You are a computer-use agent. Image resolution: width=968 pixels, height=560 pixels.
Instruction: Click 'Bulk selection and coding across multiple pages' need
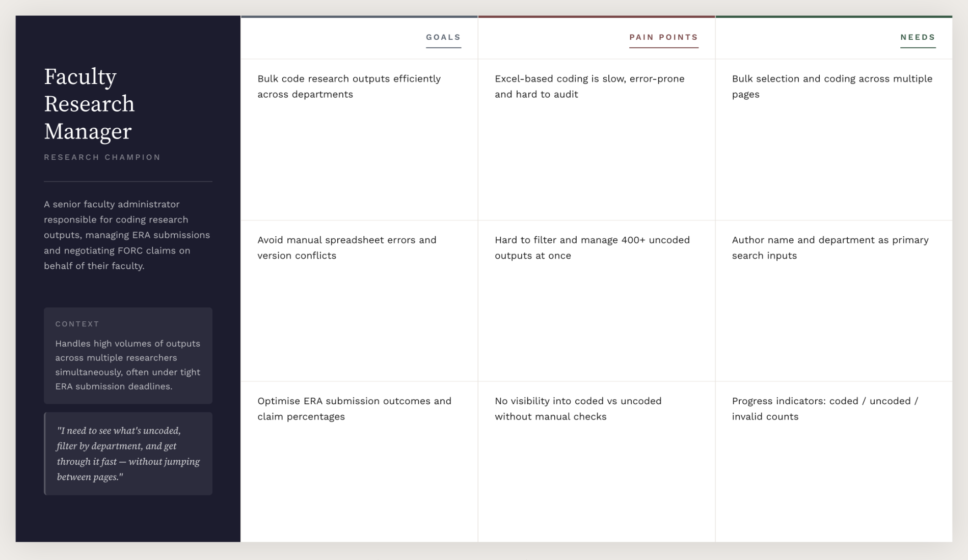coord(832,87)
